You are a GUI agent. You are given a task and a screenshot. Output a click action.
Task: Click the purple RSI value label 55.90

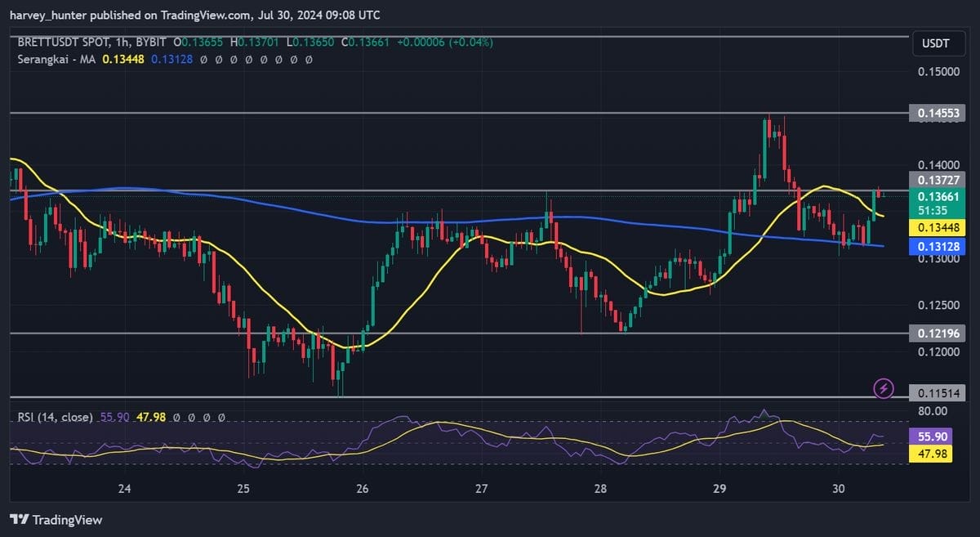tap(930, 437)
